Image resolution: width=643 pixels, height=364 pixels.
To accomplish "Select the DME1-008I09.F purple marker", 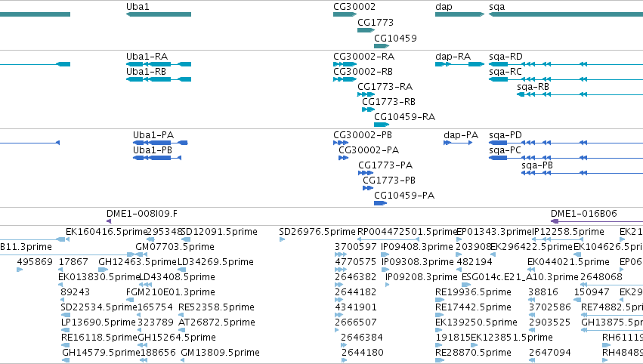I will [109, 221].
